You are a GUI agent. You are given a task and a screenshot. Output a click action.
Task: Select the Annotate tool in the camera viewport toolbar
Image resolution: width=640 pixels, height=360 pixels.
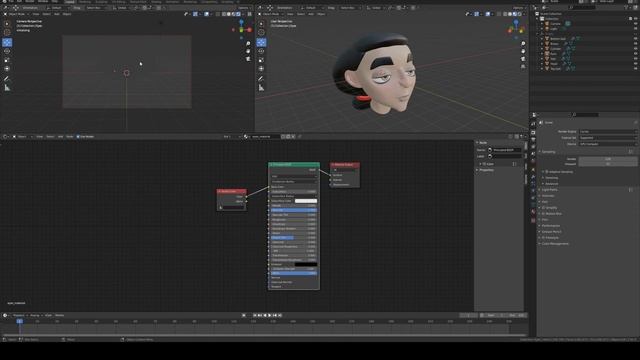(x=7, y=78)
